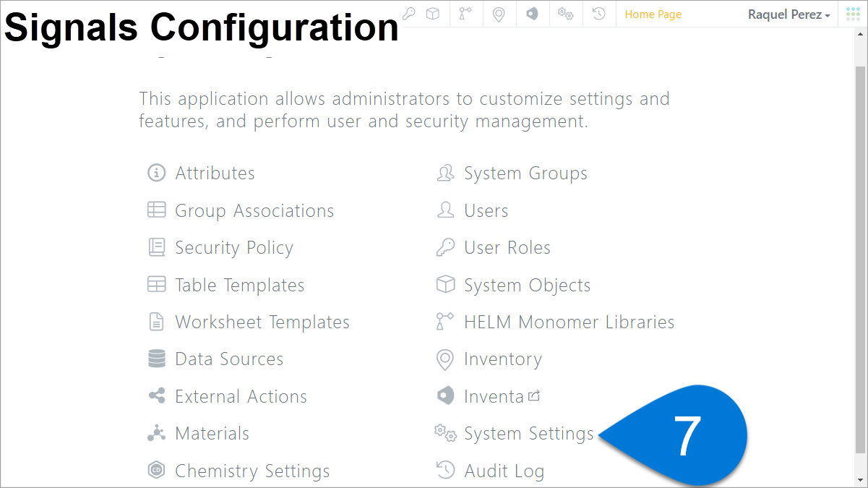This screenshot has height=488, width=868.
Task: Click the External Actions share icon
Action: coord(156,396)
